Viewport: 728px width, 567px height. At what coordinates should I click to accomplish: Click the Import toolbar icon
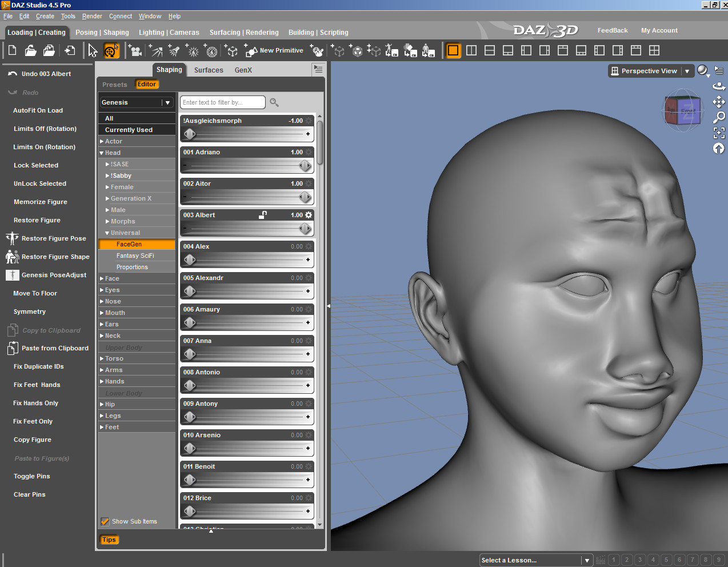coord(70,51)
